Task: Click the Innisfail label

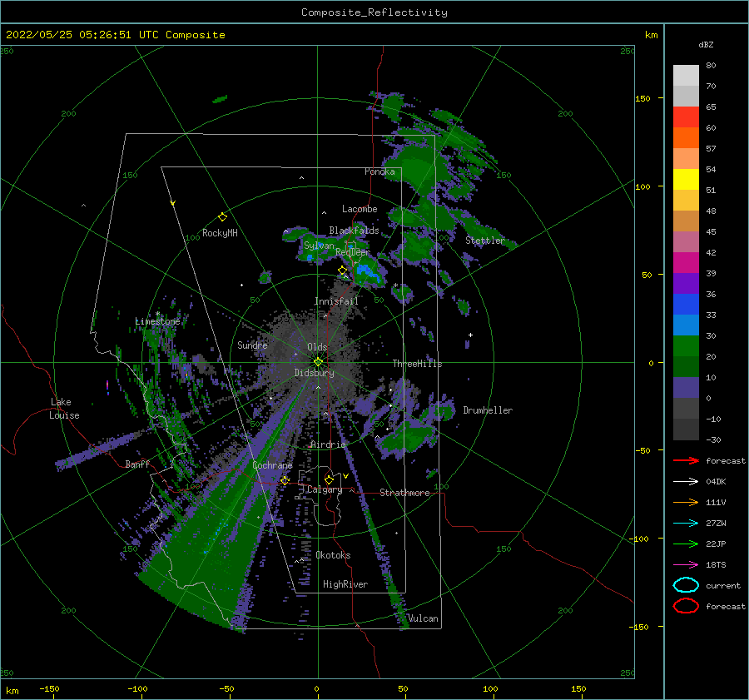Action: (336, 301)
